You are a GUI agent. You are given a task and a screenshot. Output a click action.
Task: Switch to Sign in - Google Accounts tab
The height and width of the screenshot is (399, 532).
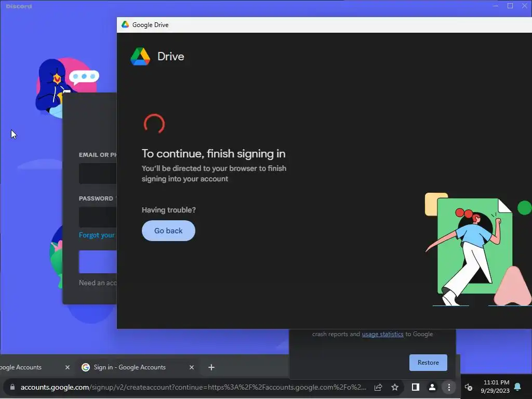click(x=138, y=367)
